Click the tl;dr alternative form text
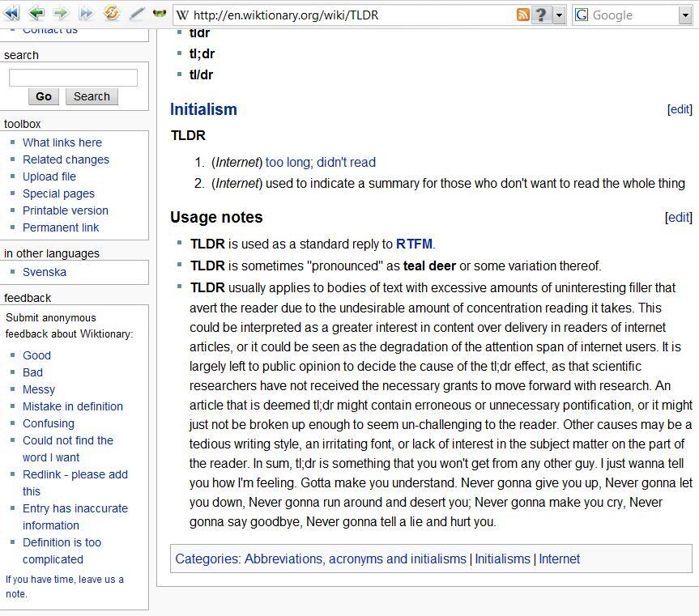 (202, 54)
